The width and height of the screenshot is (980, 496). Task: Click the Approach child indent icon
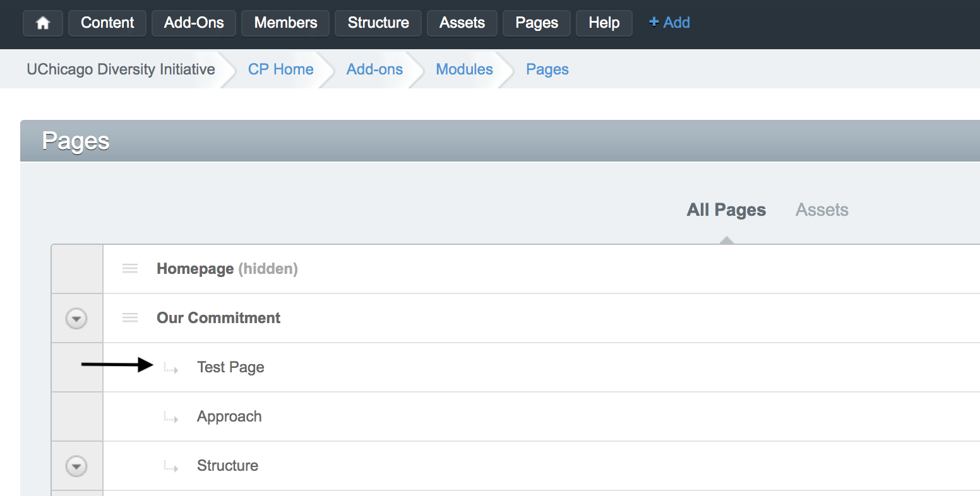[x=170, y=417]
